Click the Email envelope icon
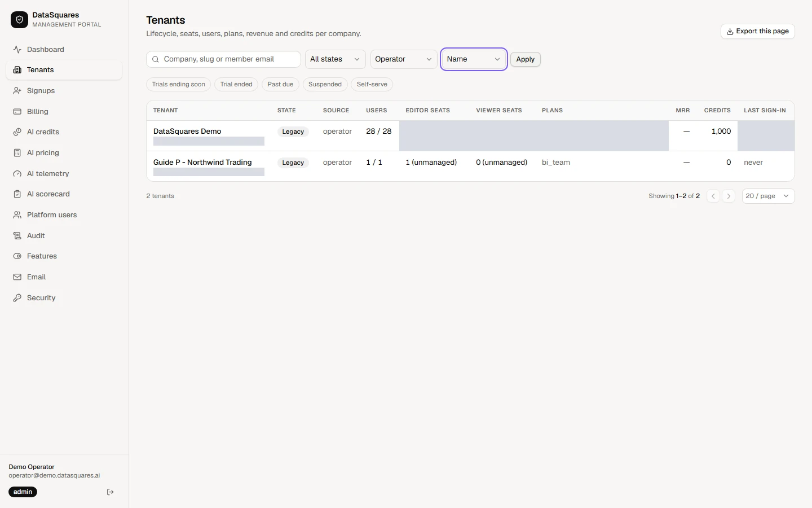This screenshot has height=508, width=812. [x=17, y=277]
